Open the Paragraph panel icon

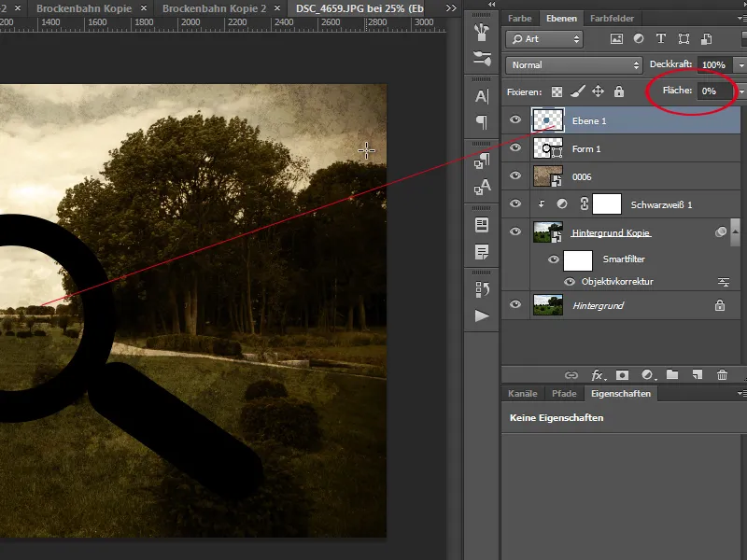[482, 122]
